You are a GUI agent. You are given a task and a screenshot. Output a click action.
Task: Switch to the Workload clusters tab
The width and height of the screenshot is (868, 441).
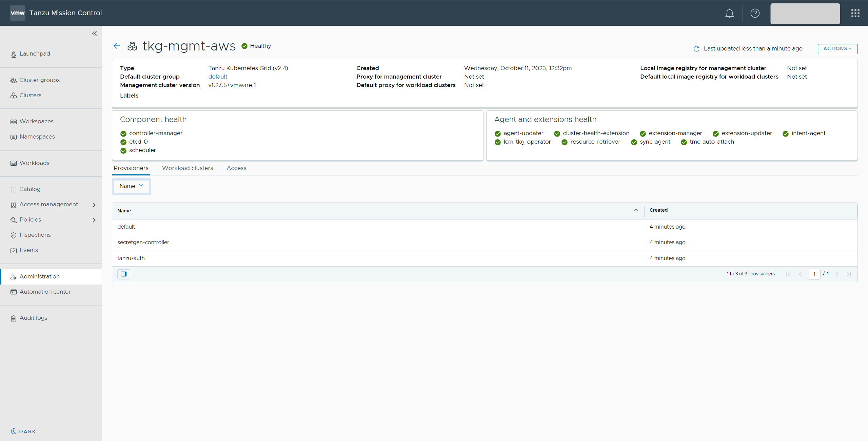[188, 168]
